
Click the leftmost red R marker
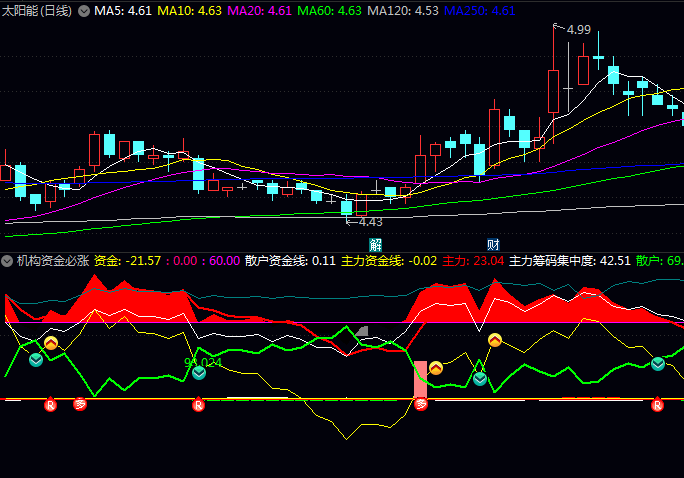point(51,405)
